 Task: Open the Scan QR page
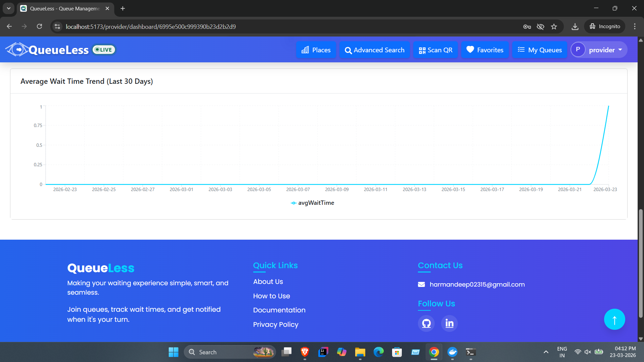(x=436, y=50)
